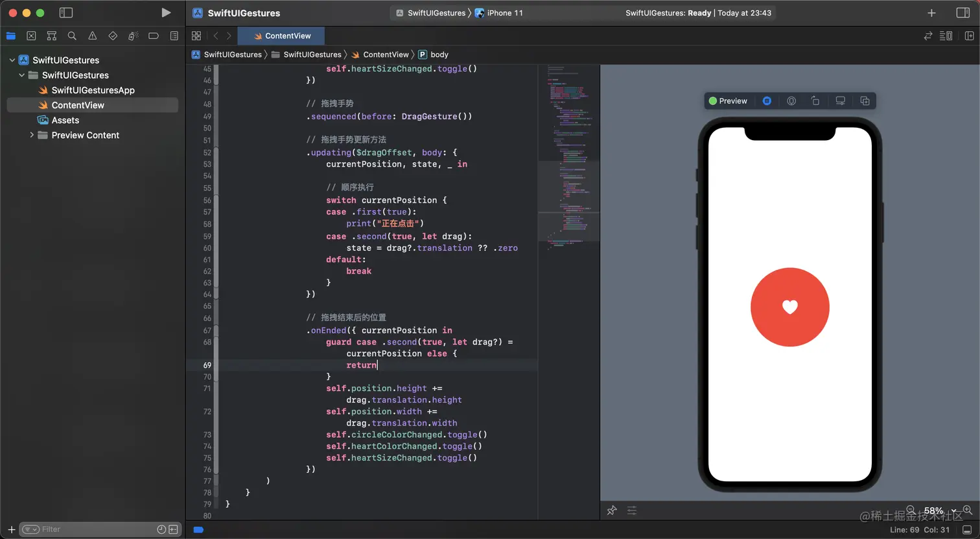The image size is (980, 539).
Task: Open the find navigator magnifier
Action: pos(72,36)
